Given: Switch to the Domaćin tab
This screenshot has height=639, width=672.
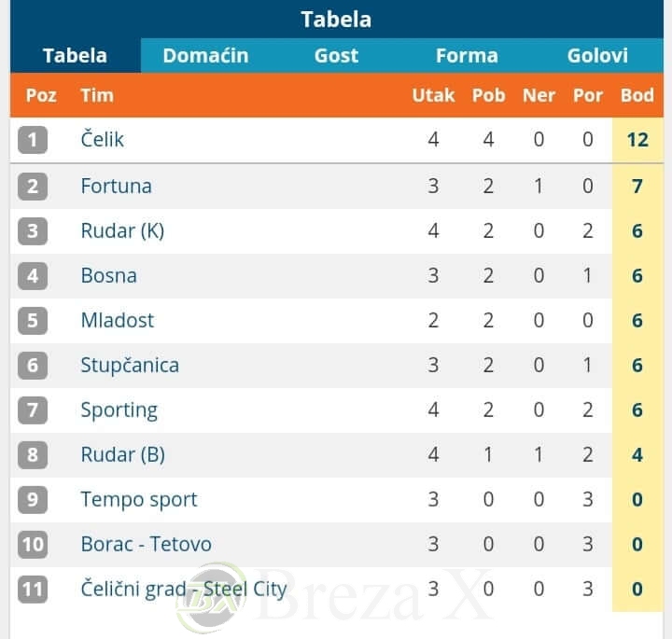Looking at the screenshot, I should point(205,55).
